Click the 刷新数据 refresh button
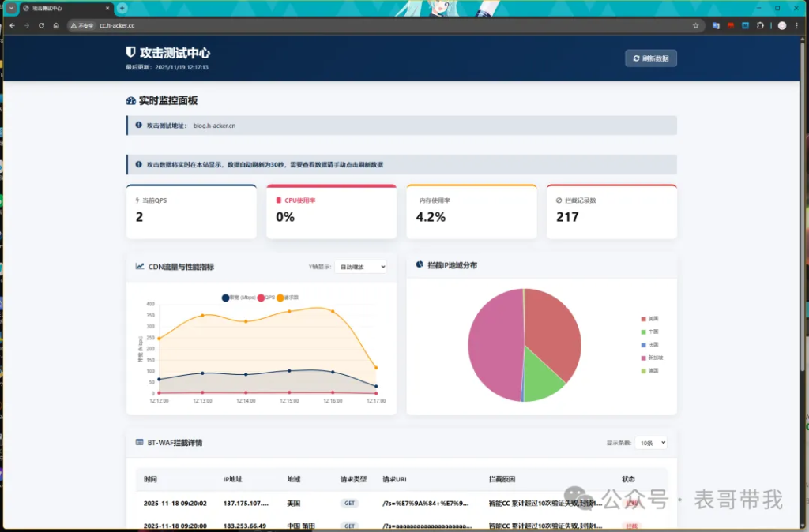Image resolution: width=809 pixels, height=532 pixels. pyautogui.click(x=651, y=58)
